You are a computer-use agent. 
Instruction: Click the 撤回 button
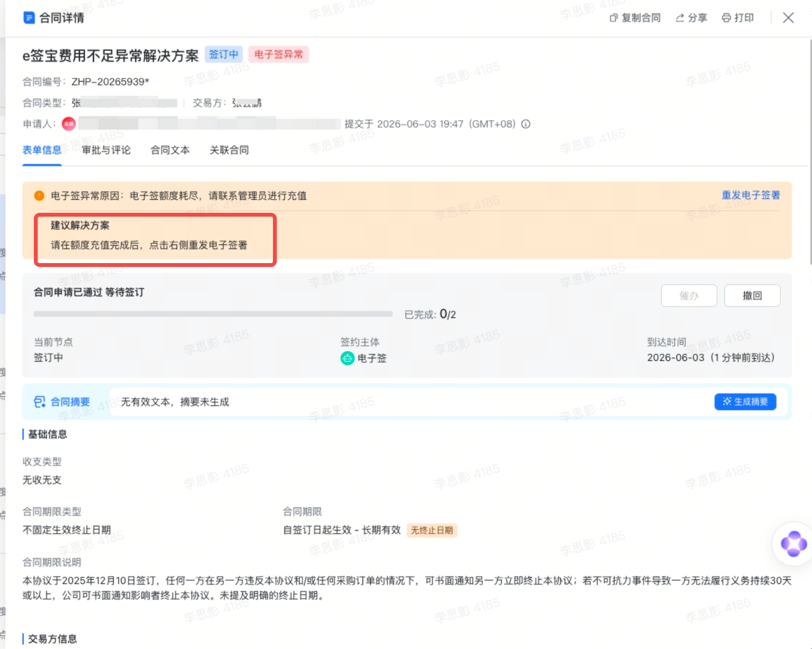[x=752, y=295]
